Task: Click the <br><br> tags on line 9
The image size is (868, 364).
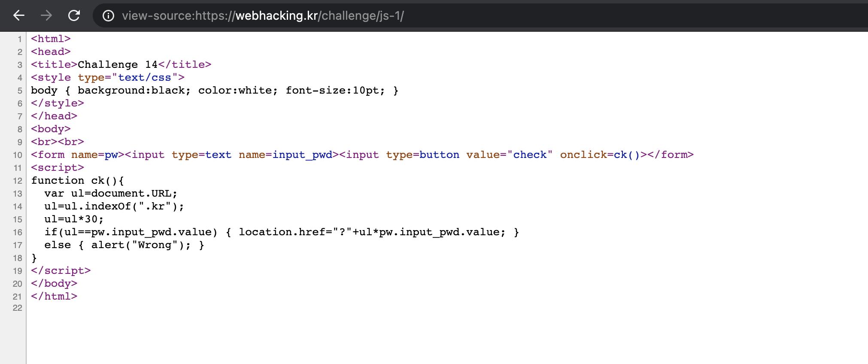Action: point(58,142)
